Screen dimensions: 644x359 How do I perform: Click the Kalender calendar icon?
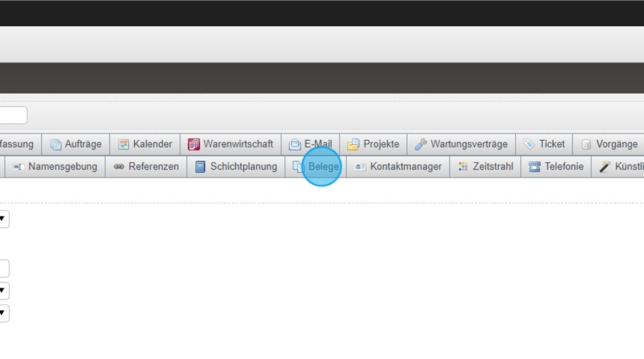[124, 144]
